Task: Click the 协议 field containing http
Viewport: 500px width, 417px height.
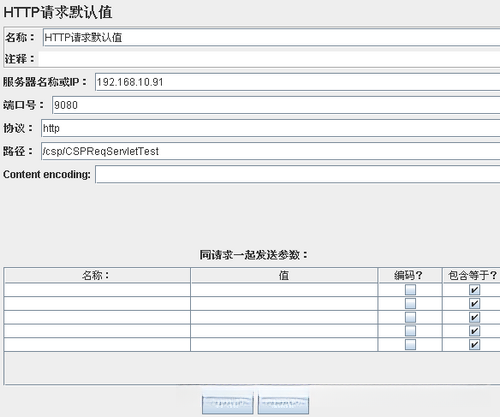Action: [x=270, y=128]
